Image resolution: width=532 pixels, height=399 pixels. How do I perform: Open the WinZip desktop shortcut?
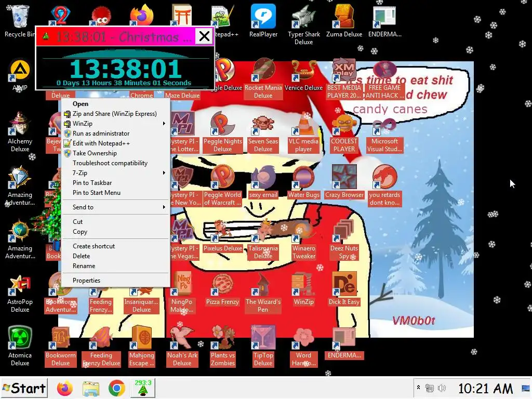click(x=303, y=289)
